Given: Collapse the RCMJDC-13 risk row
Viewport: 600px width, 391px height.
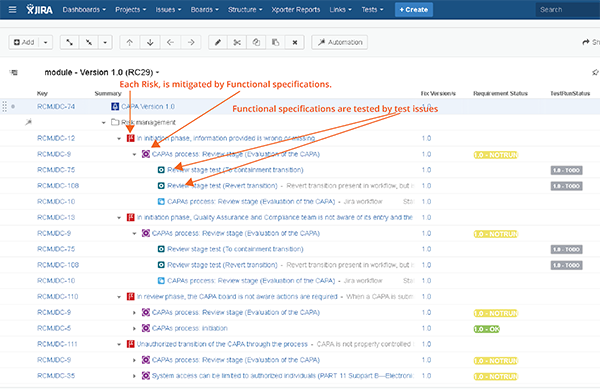Looking at the screenshot, I should pos(119,218).
